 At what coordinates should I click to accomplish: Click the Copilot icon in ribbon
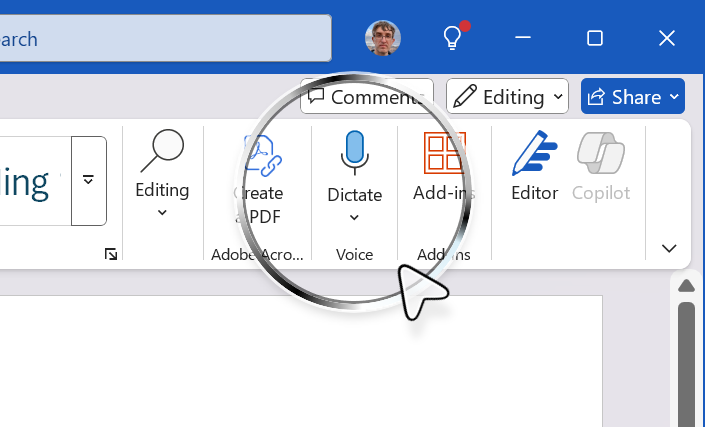click(x=601, y=154)
